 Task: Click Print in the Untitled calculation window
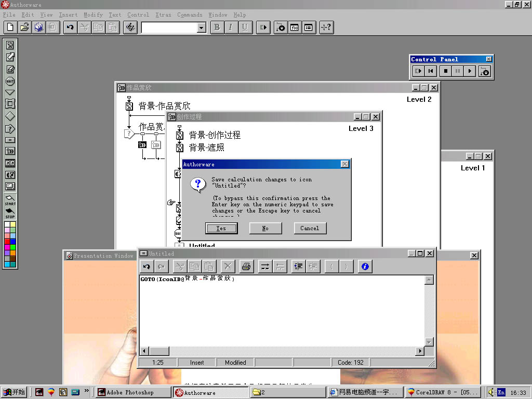coord(246,267)
